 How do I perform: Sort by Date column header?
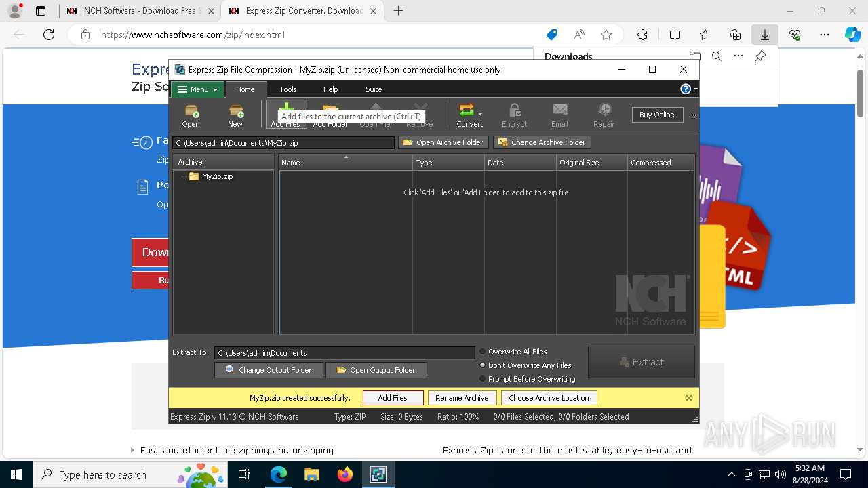pos(520,162)
